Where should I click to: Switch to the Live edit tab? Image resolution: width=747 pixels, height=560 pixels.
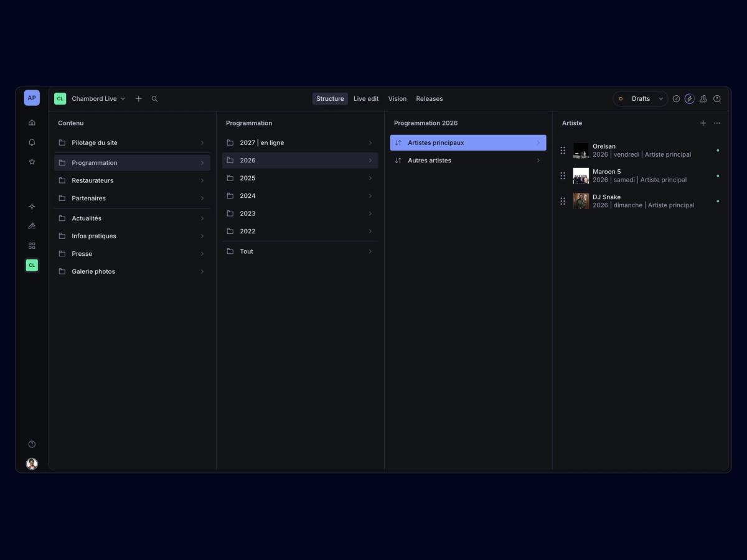click(366, 99)
